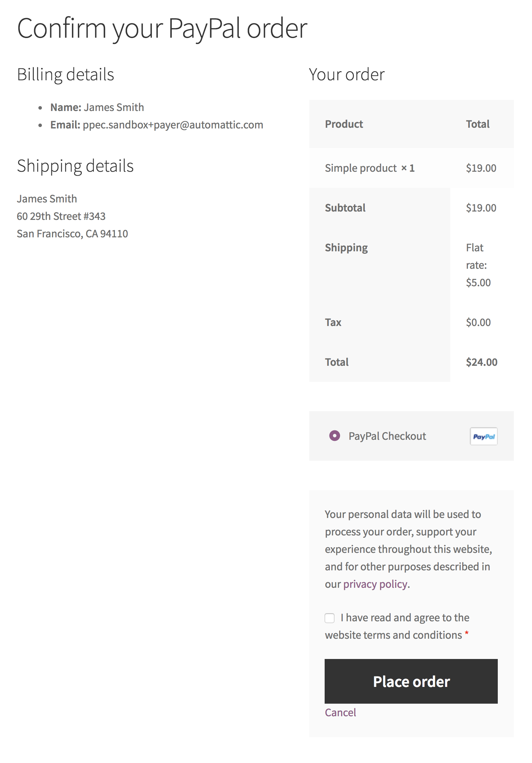The height and width of the screenshot is (763, 532).
Task: Click the Tax amount $0.00
Action: coord(478,323)
